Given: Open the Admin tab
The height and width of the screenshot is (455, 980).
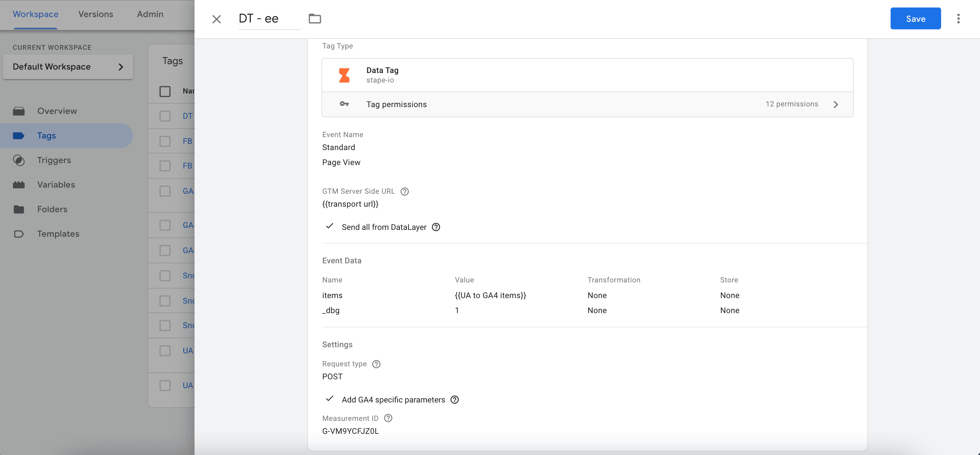Looking at the screenshot, I should (150, 14).
